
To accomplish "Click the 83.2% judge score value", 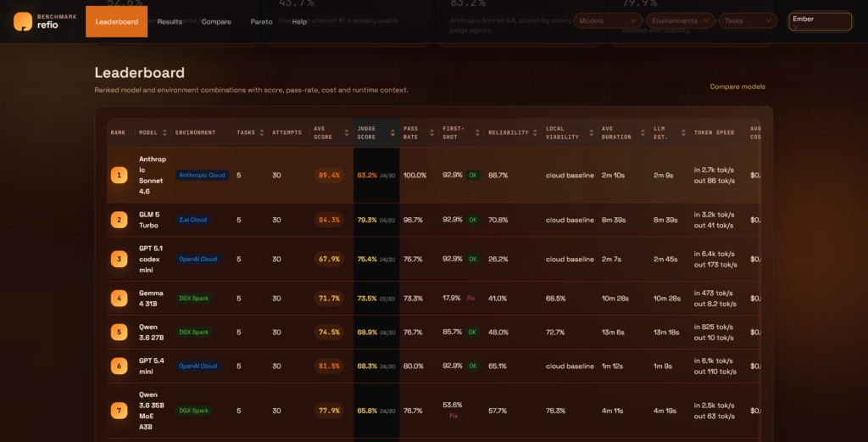I will (x=367, y=175).
